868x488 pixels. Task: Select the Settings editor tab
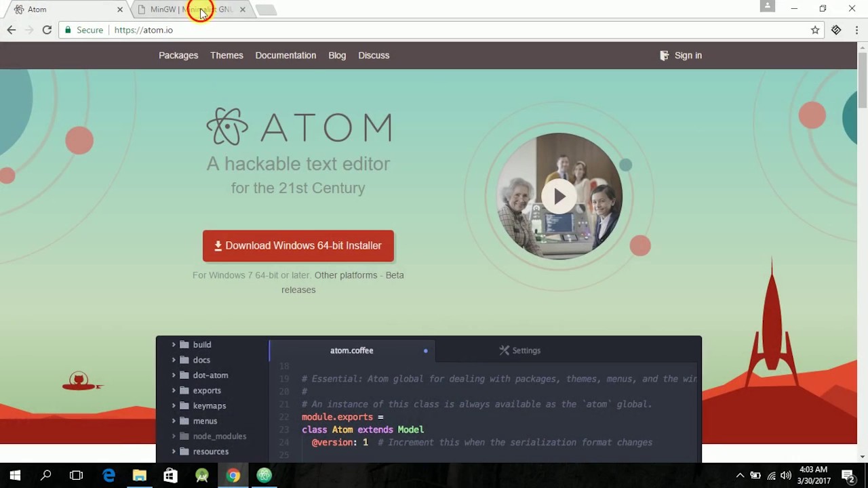[x=520, y=350]
